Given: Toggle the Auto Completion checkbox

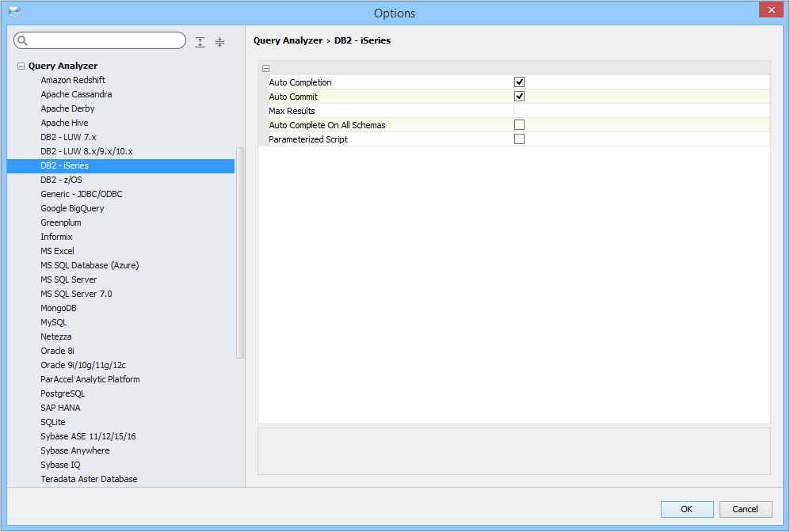Looking at the screenshot, I should [x=519, y=82].
